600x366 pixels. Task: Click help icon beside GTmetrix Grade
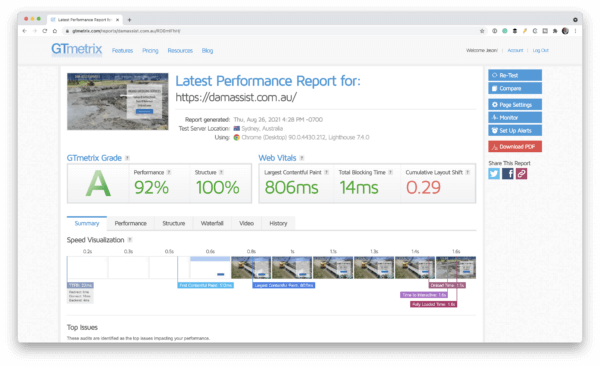(127, 158)
